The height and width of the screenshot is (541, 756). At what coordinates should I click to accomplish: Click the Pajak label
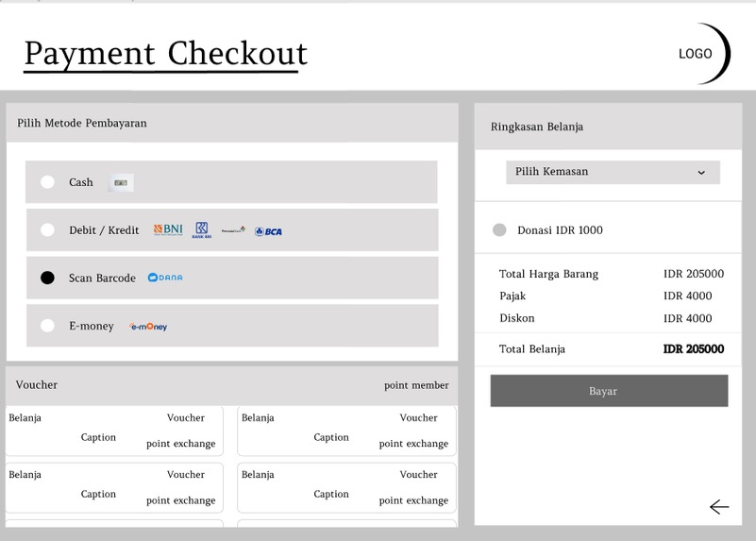[512, 296]
